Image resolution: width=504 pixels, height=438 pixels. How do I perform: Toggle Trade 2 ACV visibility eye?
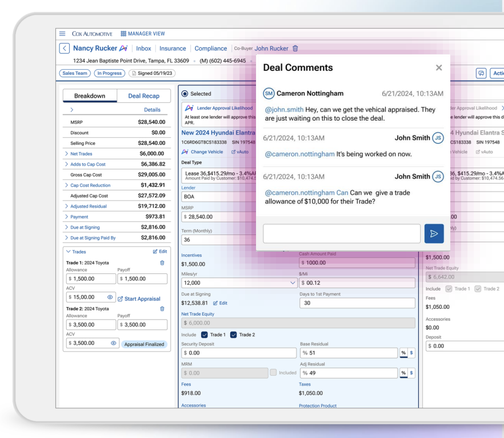click(114, 343)
